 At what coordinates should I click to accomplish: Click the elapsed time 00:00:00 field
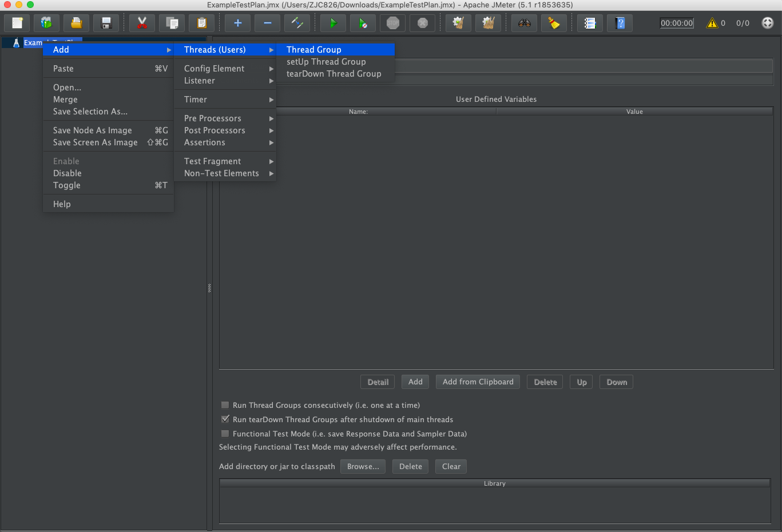(x=677, y=23)
